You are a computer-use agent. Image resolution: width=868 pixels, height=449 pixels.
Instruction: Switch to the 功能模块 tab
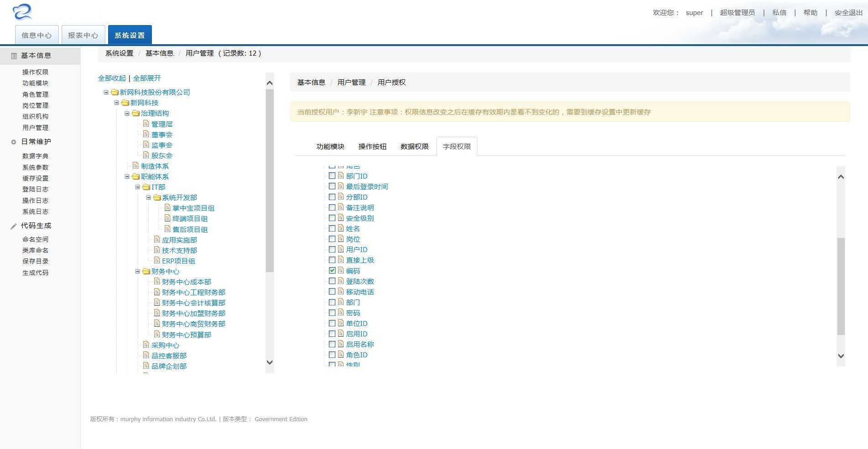(330, 146)
